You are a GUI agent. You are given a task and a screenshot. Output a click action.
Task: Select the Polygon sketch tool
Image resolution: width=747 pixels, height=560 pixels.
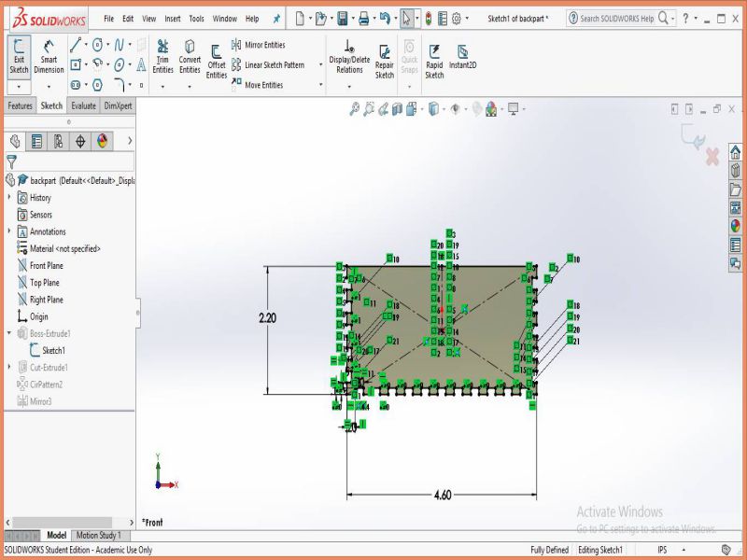point(97,85)
